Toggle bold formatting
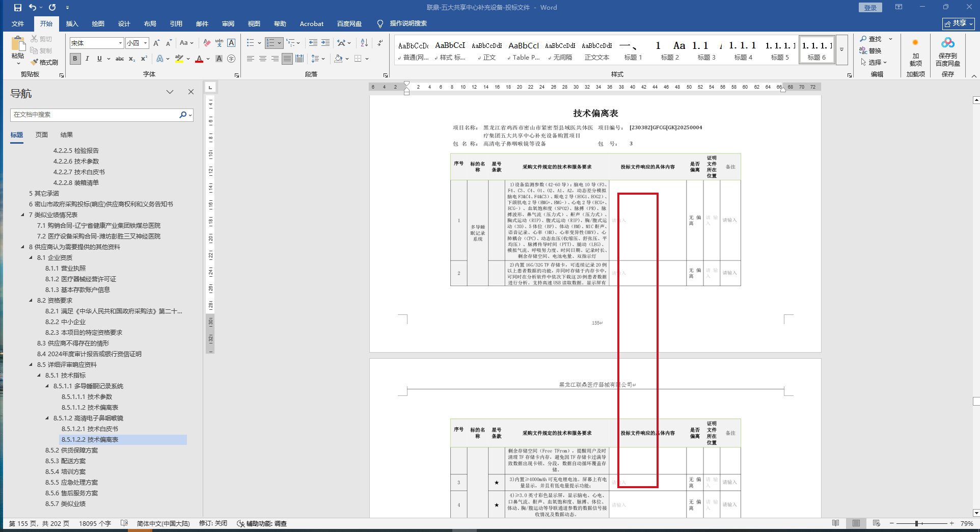 (75, 59)
